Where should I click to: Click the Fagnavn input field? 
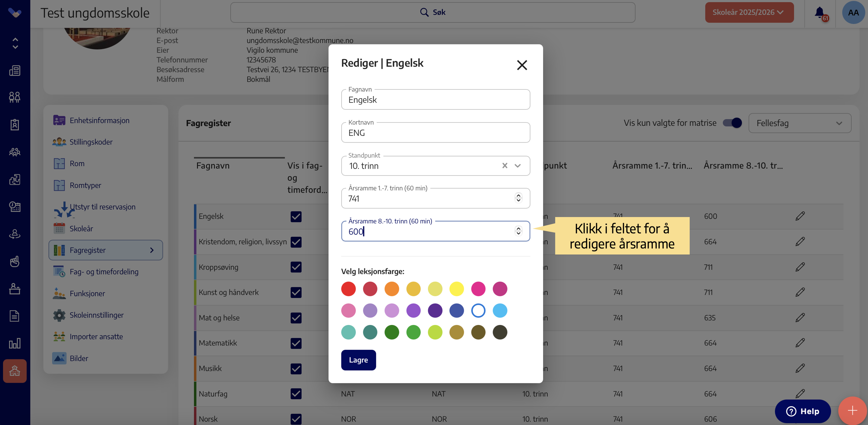[435, 99]
